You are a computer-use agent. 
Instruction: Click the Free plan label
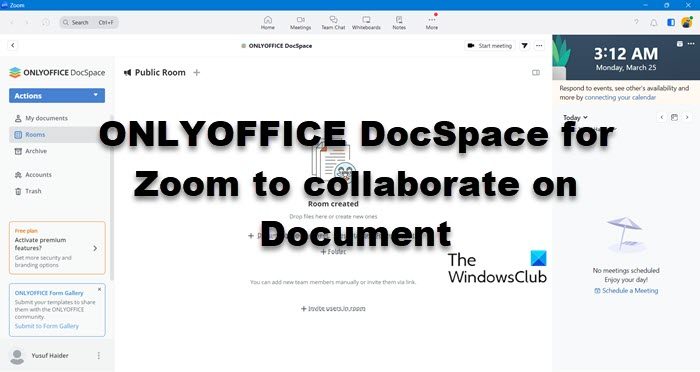(x=26, y=231)
